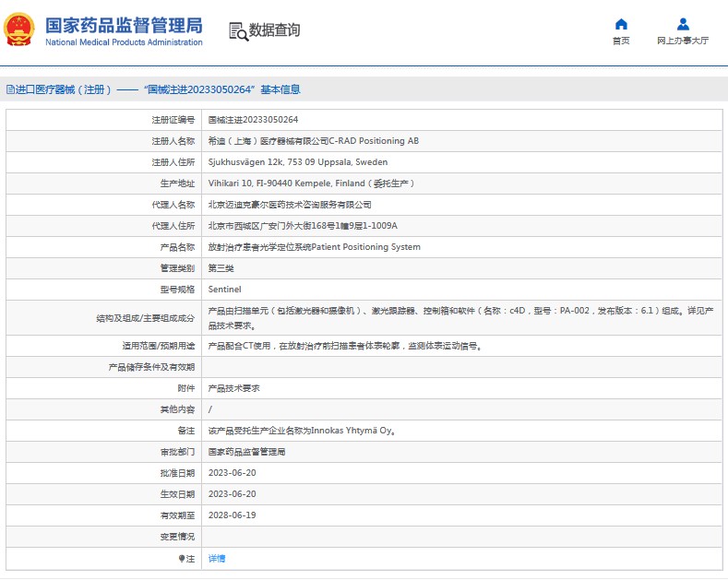Image resolution: width=728 pixels, height=580 pixels.
Task: Click the 注册人名称 row label
Action: (173, 141)
